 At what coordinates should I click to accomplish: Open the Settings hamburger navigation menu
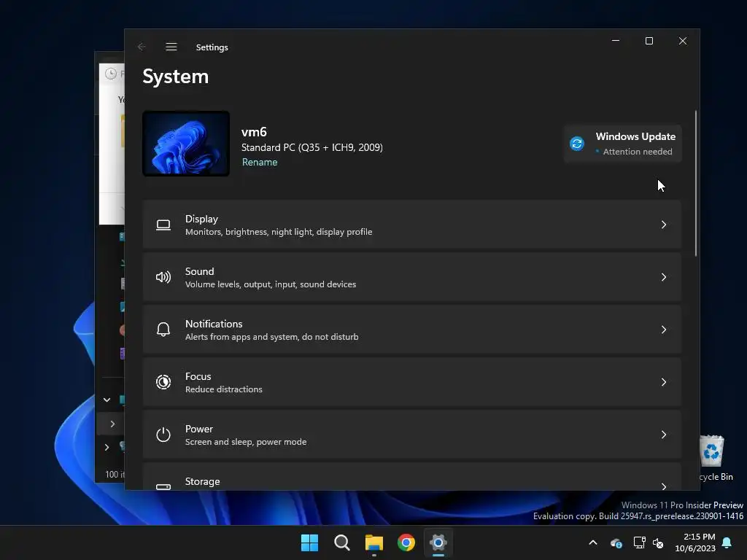tap(171, 47)
